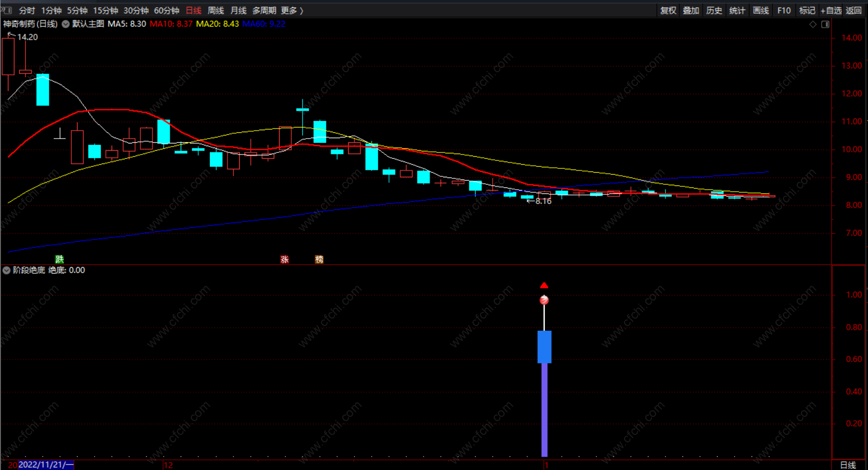Screen dimensions: 868x470
Task: Select the 30分钟 period tab
Action: pyautogui.click(x=136, y=11)
